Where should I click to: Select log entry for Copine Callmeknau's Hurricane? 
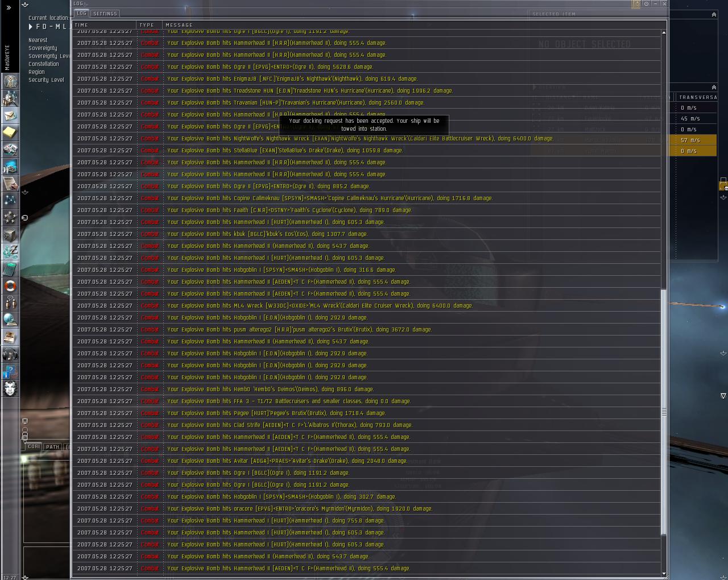(367, 198)
